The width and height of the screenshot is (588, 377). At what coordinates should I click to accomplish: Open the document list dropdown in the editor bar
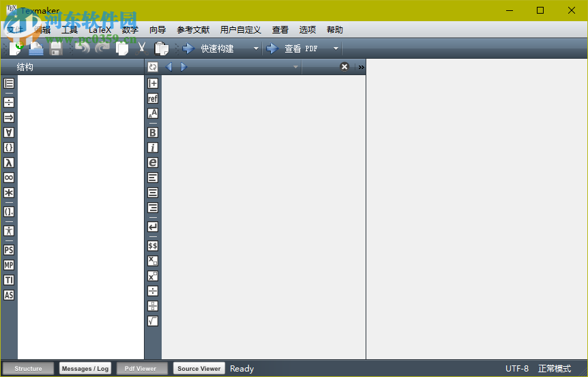(x=295, y=67)
